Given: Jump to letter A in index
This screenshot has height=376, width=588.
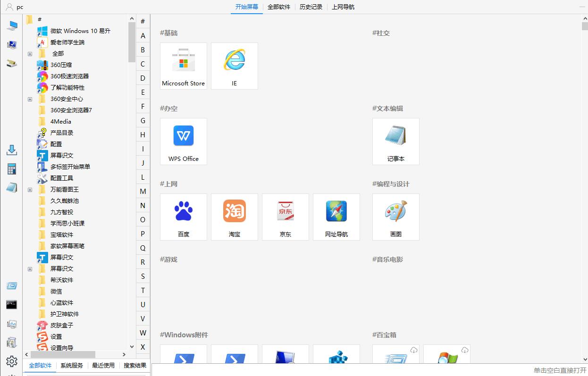Looking at the screenshot, I should (x=143, y=35).
